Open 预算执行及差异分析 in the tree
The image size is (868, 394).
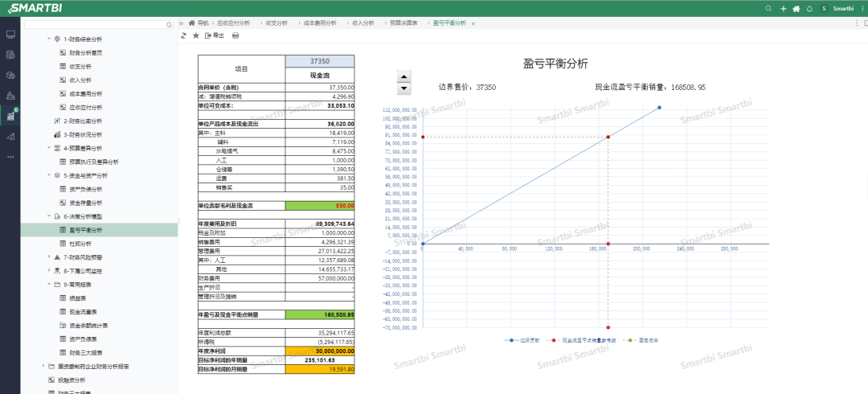pyautogui.click(x=93, y=162)
